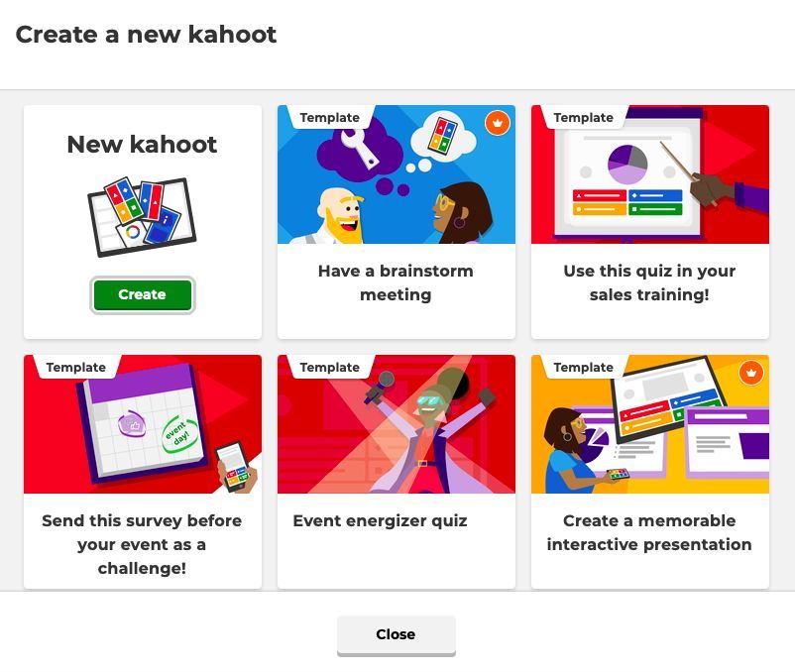Click the New kahoot cards illustration
Image resolution: width=795 pixels, height=672 pixels.
143,216
